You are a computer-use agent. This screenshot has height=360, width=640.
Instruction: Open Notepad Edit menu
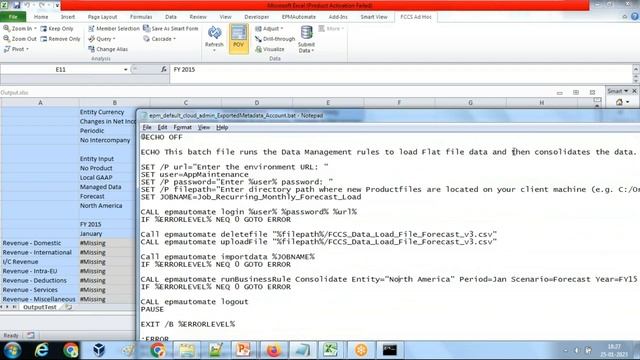coord(162,127)
